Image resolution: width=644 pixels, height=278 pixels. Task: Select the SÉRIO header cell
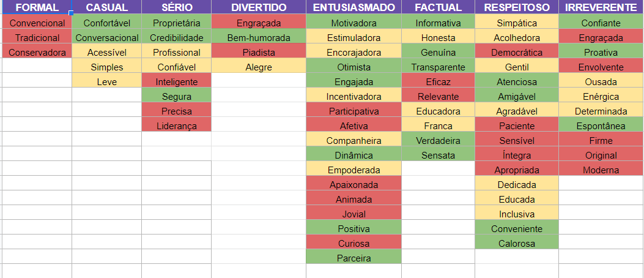176,7
